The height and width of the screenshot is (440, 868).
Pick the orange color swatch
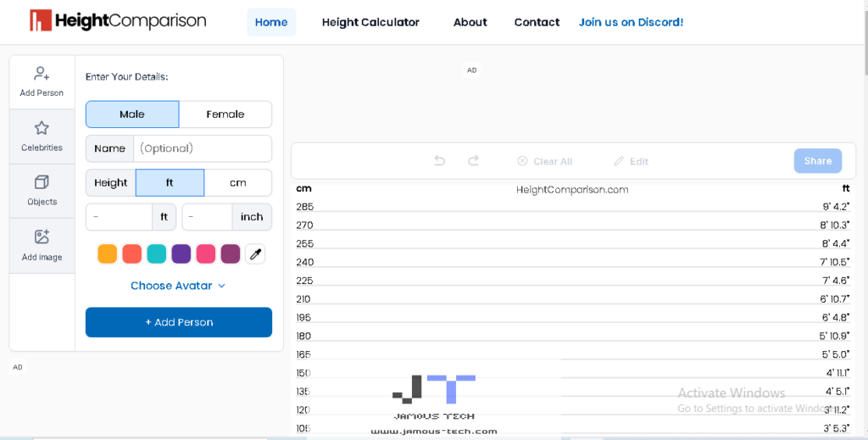tap(108, 254)
